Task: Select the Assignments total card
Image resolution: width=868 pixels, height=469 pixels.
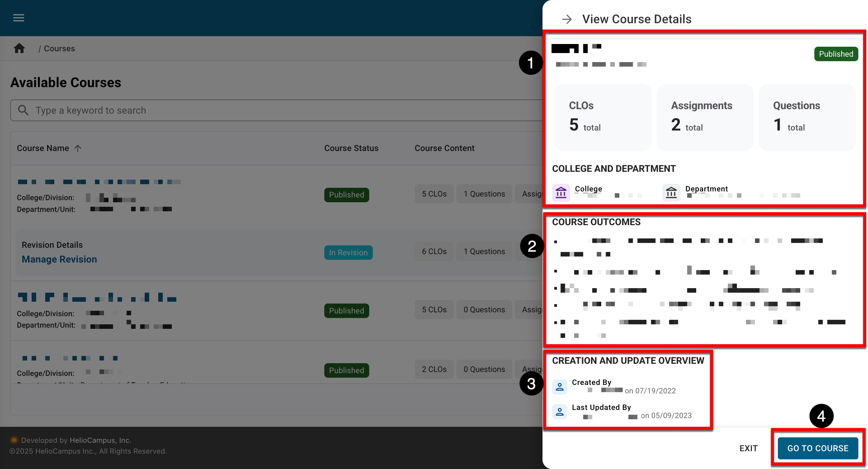Action: 705,117
